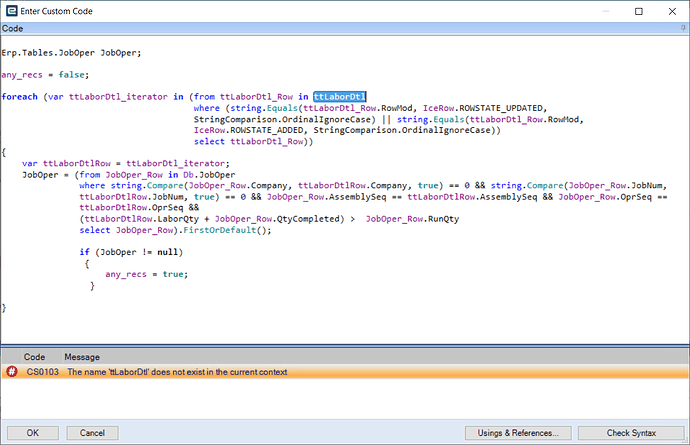Click the foreach keyword

tap(19, 97)
